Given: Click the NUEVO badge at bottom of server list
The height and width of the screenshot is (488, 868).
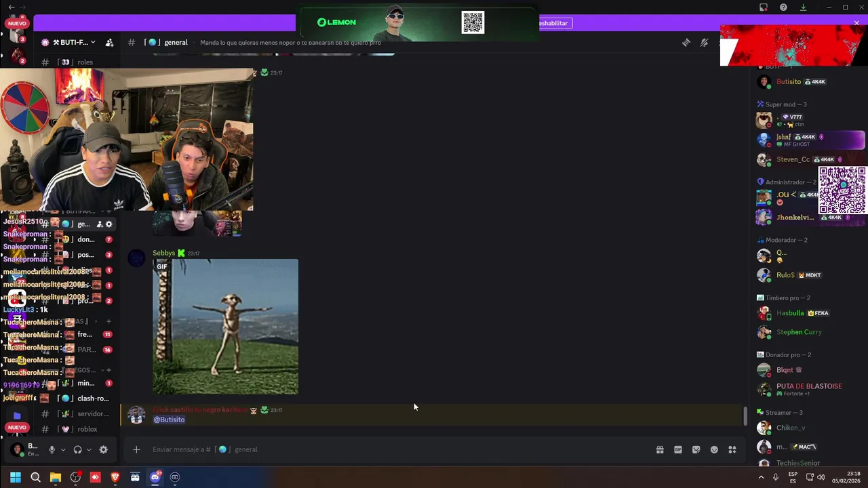Looking at the screenshot, I should point(17,428).
